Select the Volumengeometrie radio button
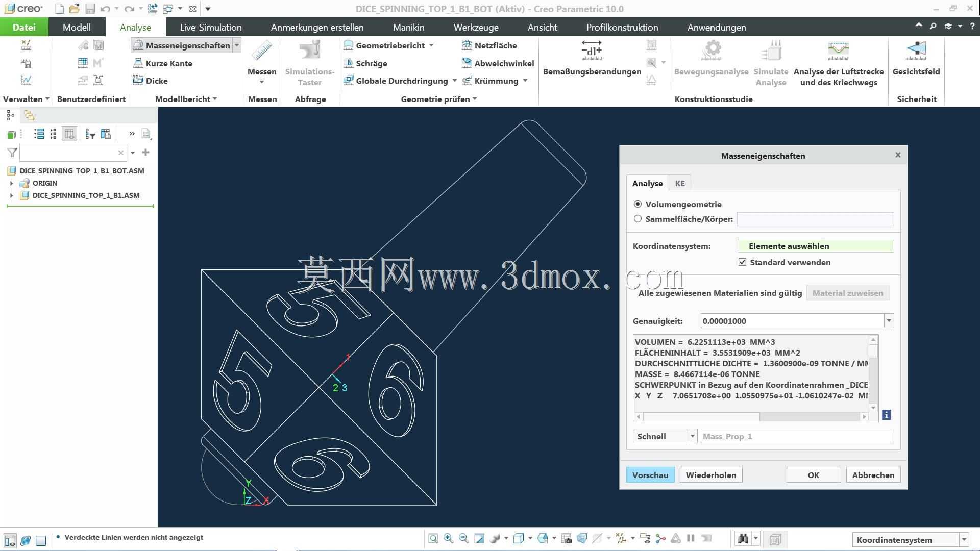This screenshot has height=551, width=980. point(638,204)
